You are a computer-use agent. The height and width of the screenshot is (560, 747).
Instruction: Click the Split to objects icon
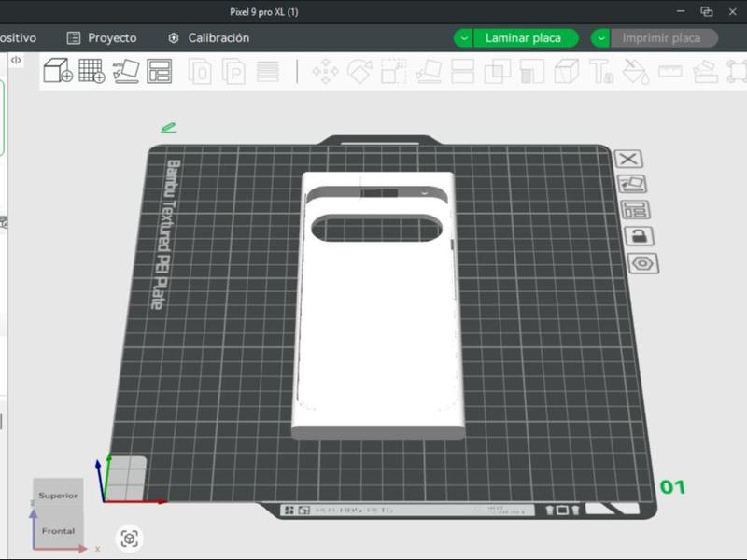pos(200,72)
